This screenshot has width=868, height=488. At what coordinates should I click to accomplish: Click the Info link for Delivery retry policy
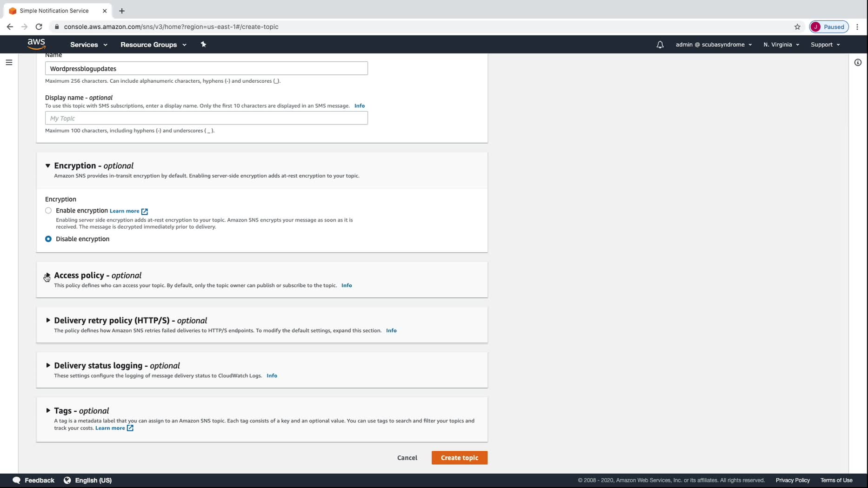391,330
